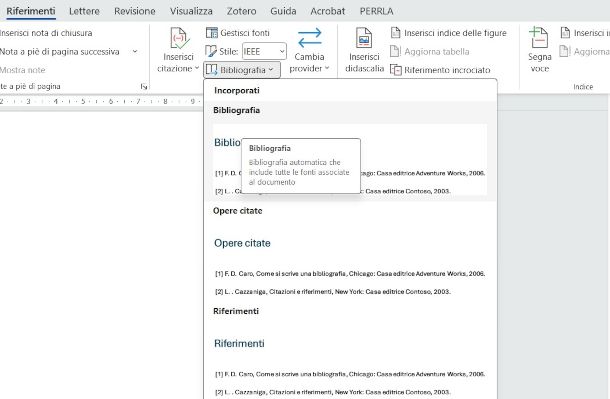Open the Revisione tab
610x399 pixels.
click(135, 11)
